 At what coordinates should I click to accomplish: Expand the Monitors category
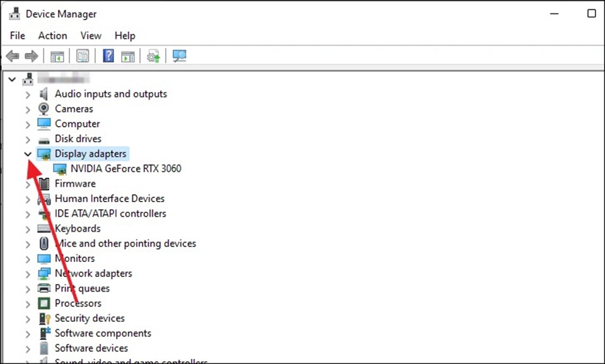(28, 258)
